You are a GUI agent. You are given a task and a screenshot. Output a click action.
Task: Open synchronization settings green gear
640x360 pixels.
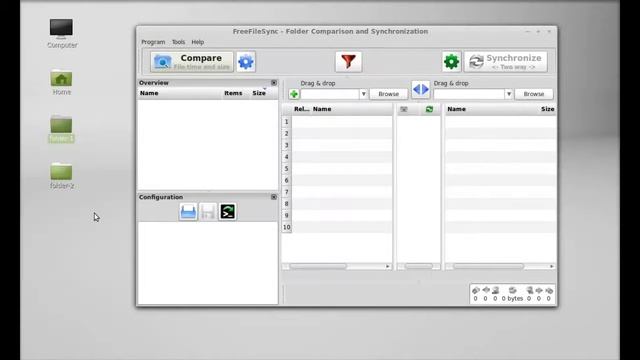pyautogui.click(x=451, y=62)
